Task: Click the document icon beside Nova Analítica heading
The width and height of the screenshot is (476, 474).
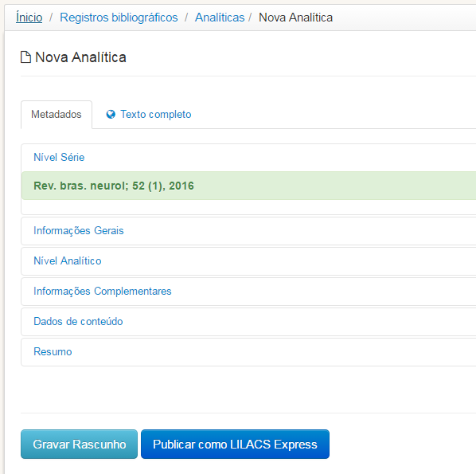Action: point(25,57)
